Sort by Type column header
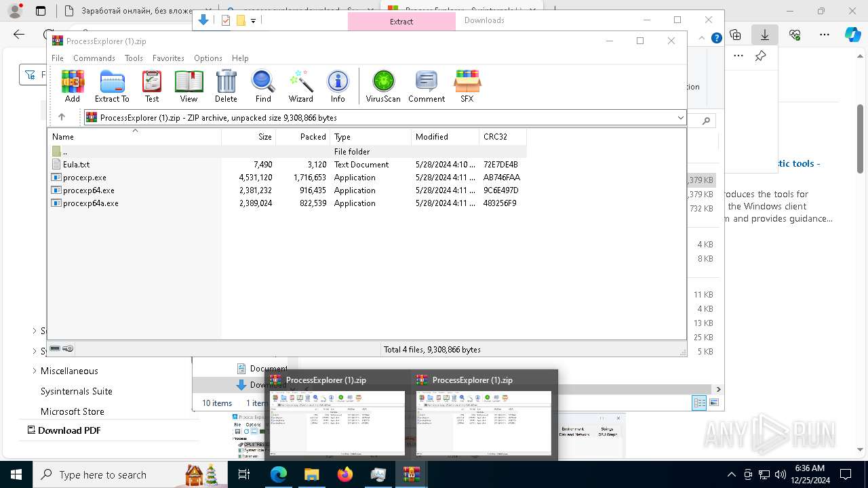Screen dimensions: 868x488 click(370, 137)
